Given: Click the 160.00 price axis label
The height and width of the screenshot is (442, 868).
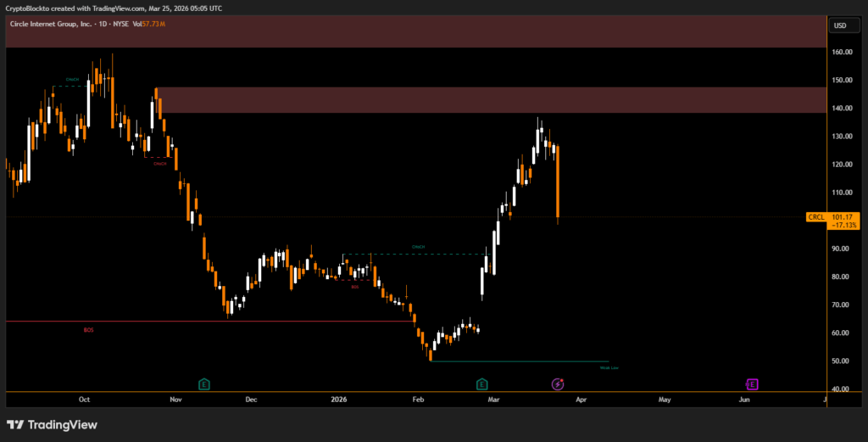Looking at the screenshot, I should point(842,52).
